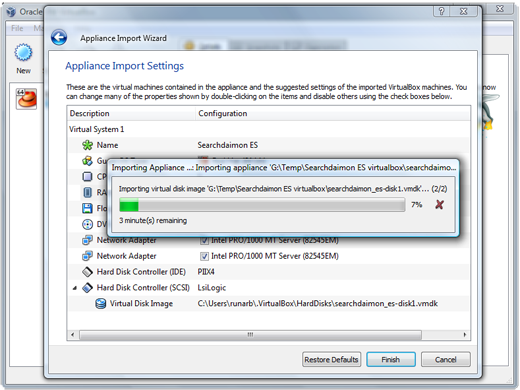Click the back arrow in Appliance Import Wizard
520x390 pixels.
pyautogui.click(x=59, y=38)
